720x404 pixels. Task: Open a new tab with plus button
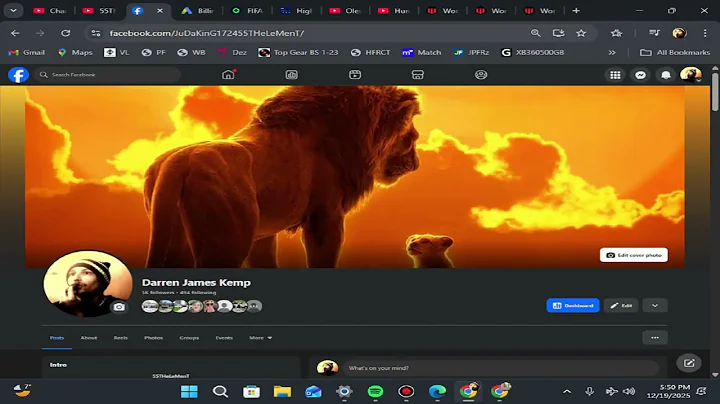pyautogui.click(x=576, y=11)
